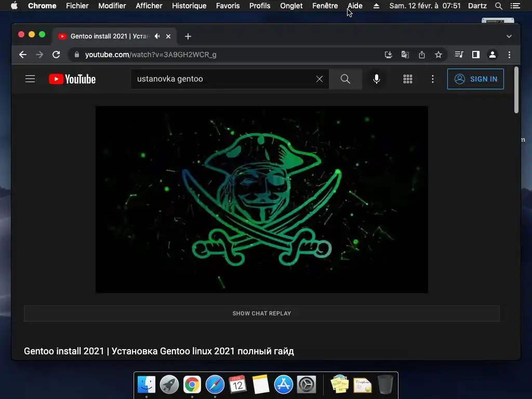532x399 pixels.
Task: Go forward in browser history
Action: 39,55
